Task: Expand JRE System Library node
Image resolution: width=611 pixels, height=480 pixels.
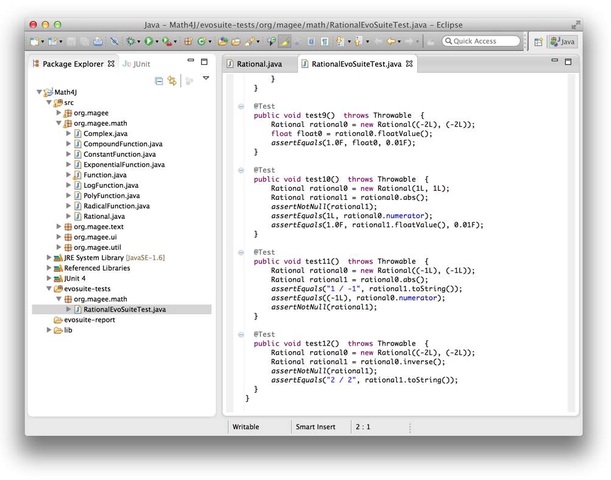Action: 49,257
